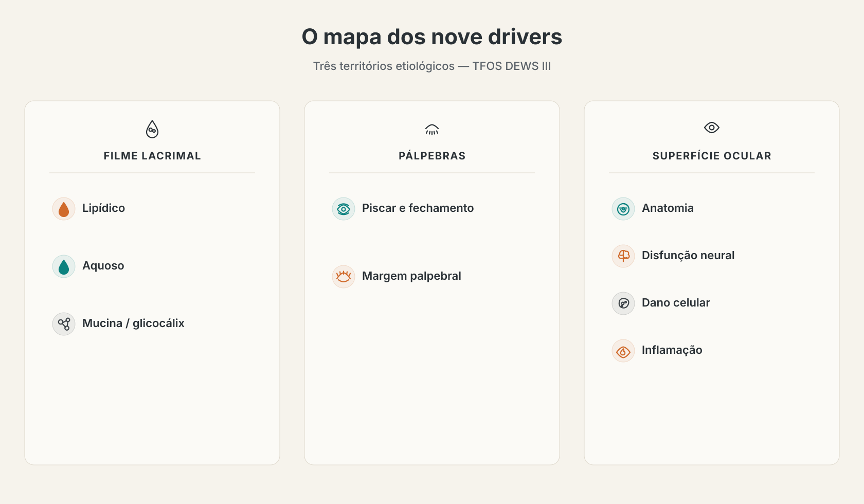Click the SUPERFÍCIE OCULAR card heading
864x504 pixels.
(x=712, y=155)
